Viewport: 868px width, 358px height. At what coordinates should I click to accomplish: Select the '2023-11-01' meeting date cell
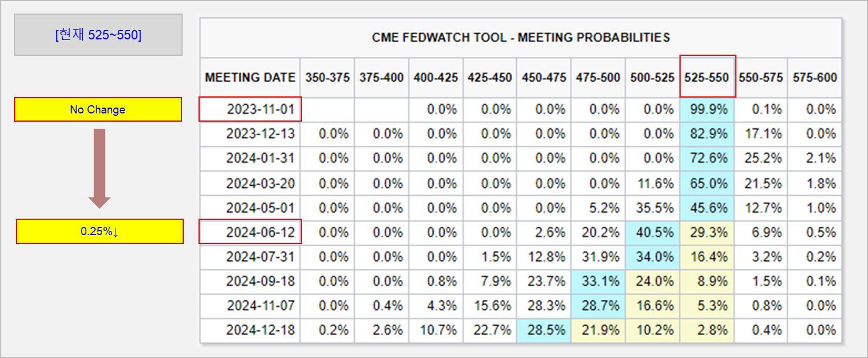[250, 109]
